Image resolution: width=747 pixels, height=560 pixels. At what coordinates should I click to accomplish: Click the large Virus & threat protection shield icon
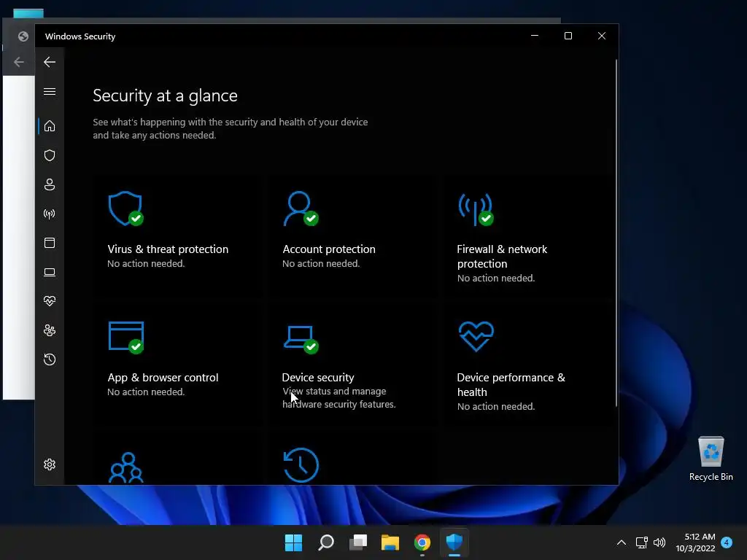[125, 209]
